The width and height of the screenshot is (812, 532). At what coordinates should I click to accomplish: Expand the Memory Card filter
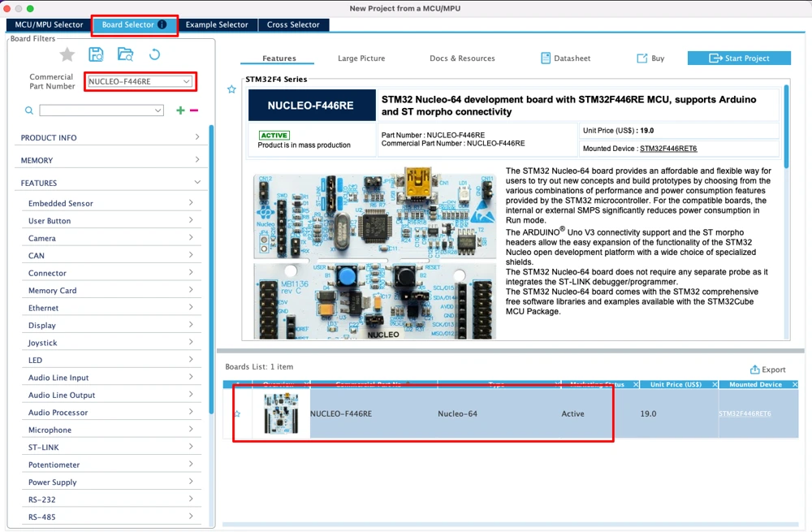pos(111,291)
